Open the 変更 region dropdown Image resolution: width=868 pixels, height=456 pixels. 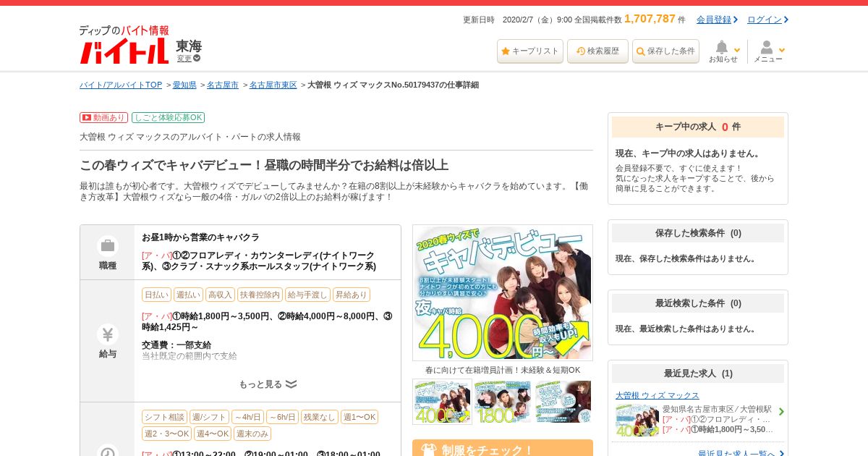tap(189, 58)
